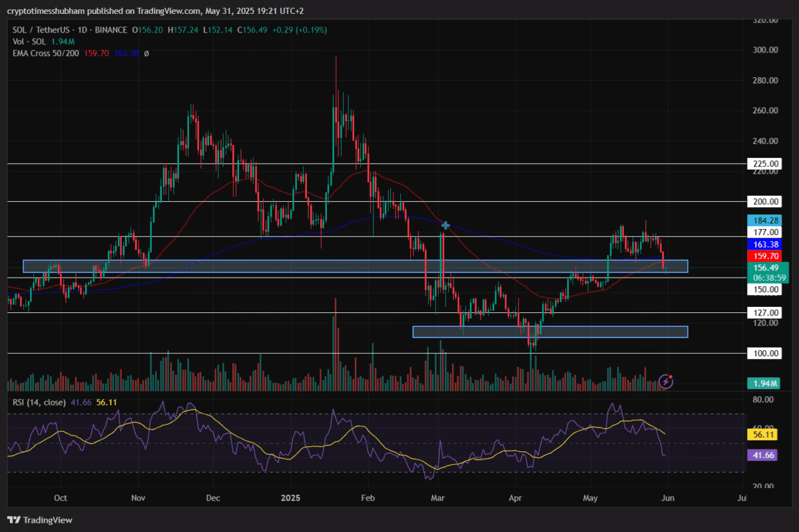Click the RSI (14, close) indicator label
The image size is (799, 532).
coord(39,402)
